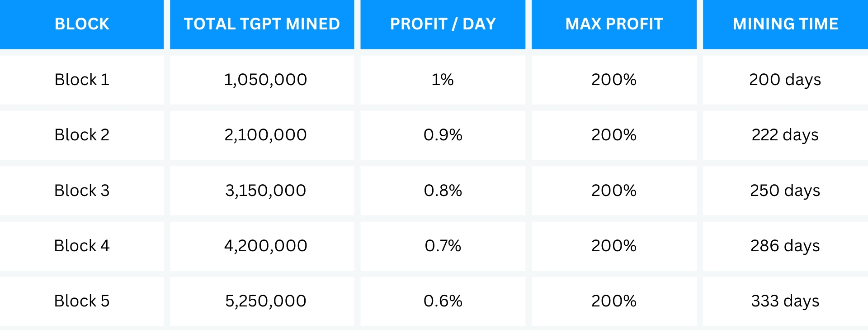The height and width of the screenshot is (330, 868).
Task: Click the TOTAL TGPT MINED header
Action: [262, 24]
